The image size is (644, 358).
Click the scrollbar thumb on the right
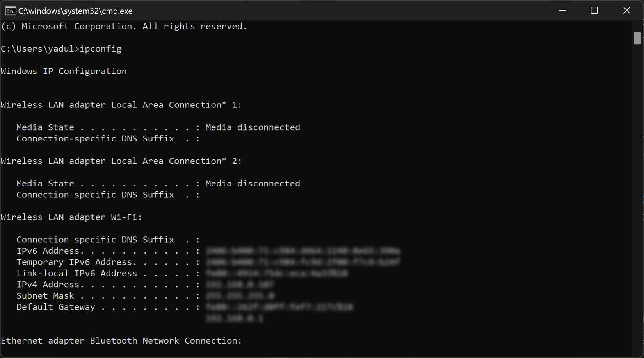[637, 38]
